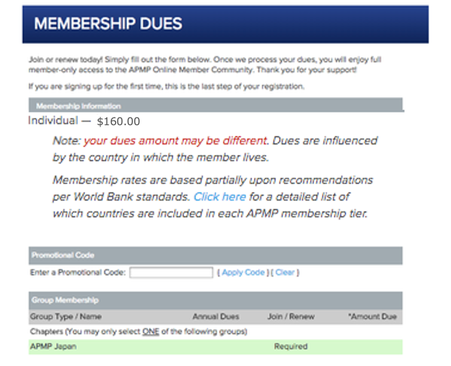Viewport: 451px width, 366px height.
Task: Click the Join / Renew column header
Action: click(x=291, y=316)
